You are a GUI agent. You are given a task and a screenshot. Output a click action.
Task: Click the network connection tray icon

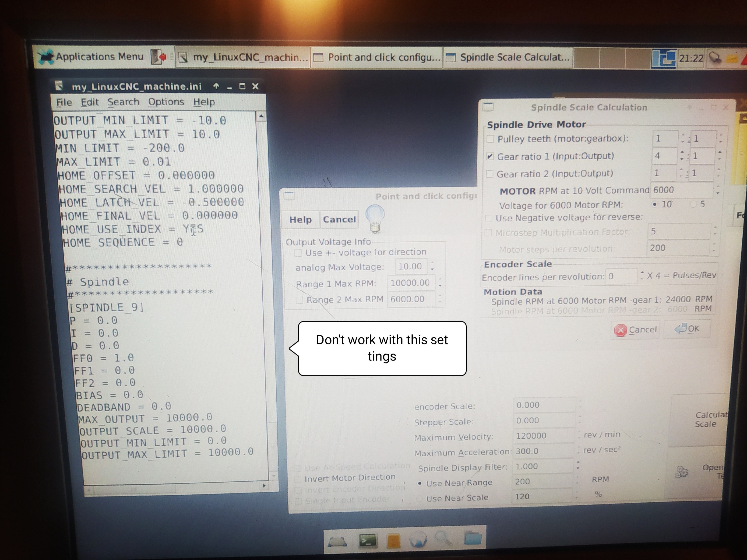point(715,58)
